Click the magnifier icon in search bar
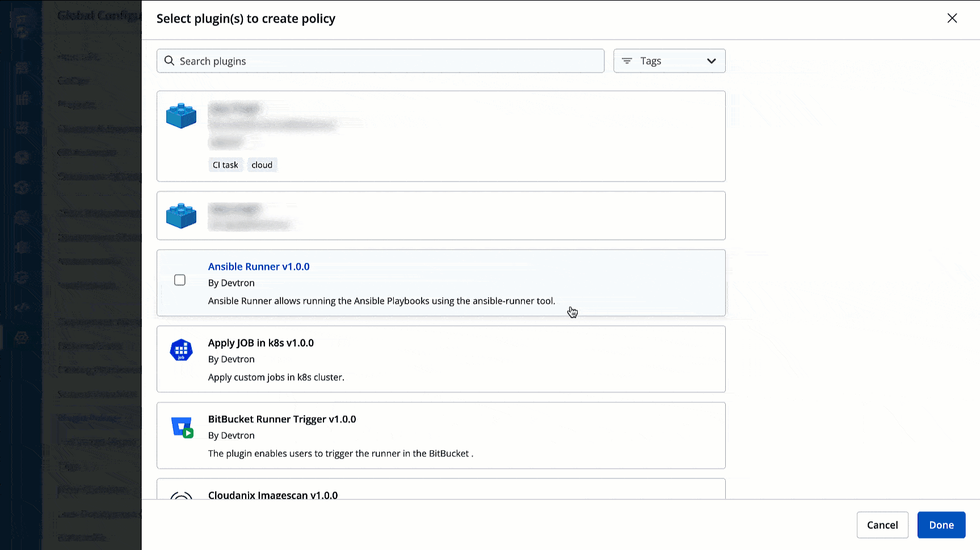Viewport: 980px width, 550px height. [169, 61]
